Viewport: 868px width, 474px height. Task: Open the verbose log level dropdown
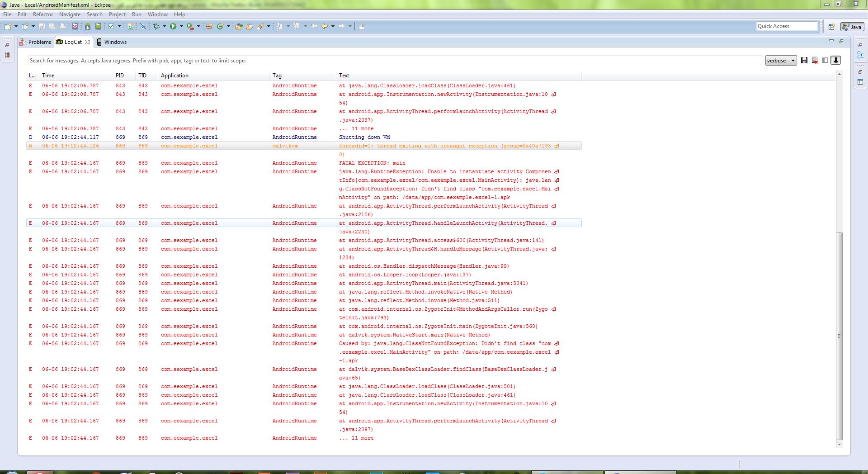pos(781,61)
